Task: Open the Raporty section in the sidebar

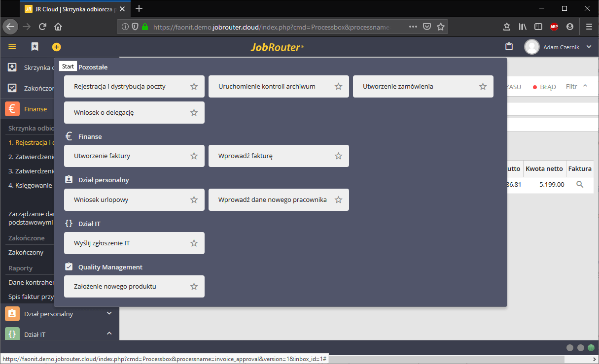Action: pyautogui.click(x=21, y=267)
